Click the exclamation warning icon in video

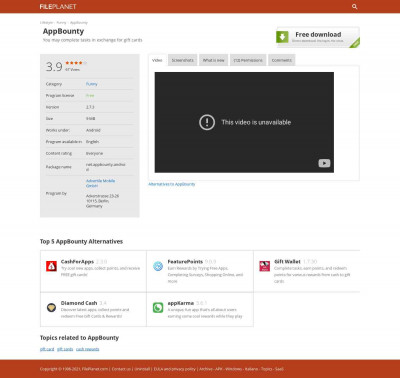[207, 122]
